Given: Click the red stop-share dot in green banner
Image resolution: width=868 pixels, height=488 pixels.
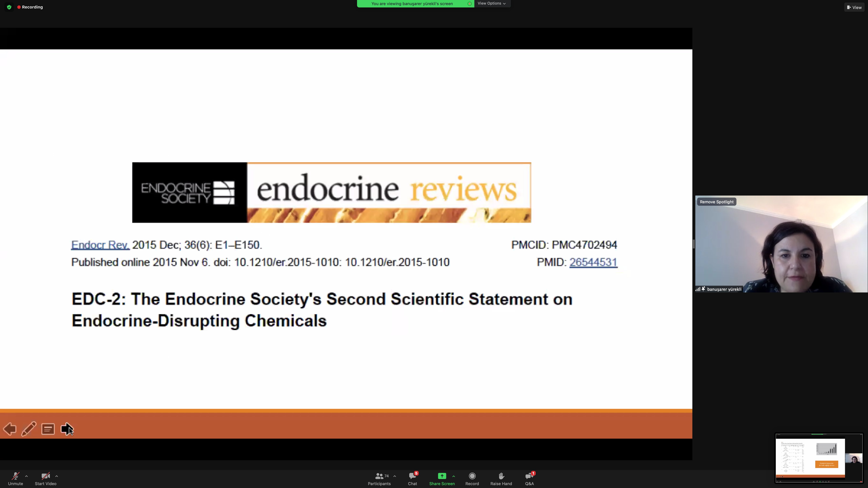Looking at the screenshot, I should tap(469, 4).
